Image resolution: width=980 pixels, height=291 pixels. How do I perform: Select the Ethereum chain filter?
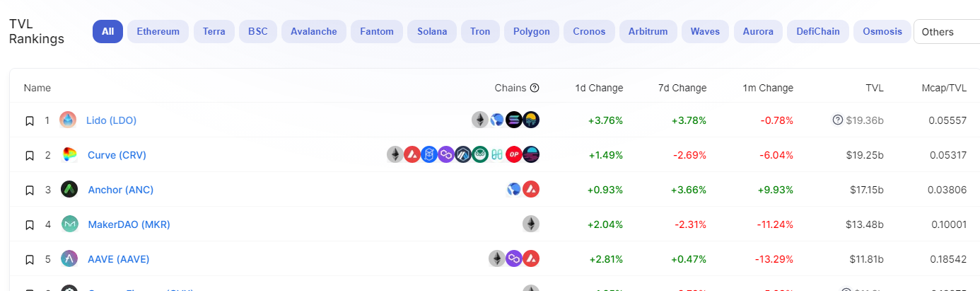coord(158,31)
